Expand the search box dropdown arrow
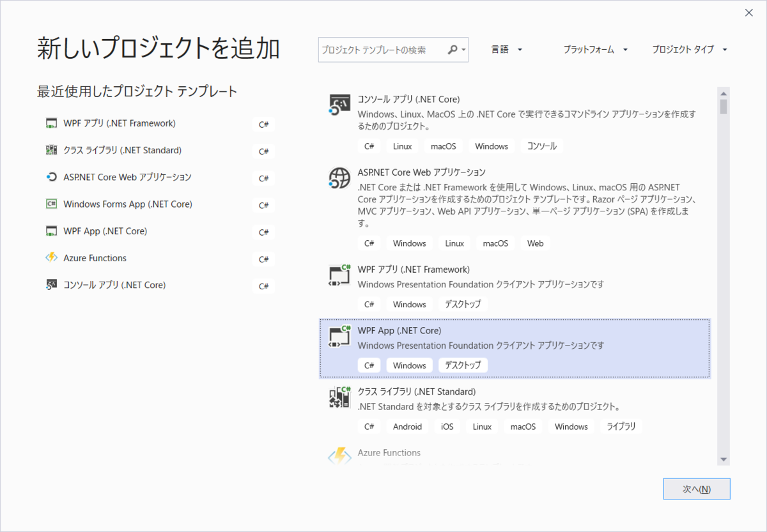Image resolution: width=767 pixels, height=532 pixels. 463,50
